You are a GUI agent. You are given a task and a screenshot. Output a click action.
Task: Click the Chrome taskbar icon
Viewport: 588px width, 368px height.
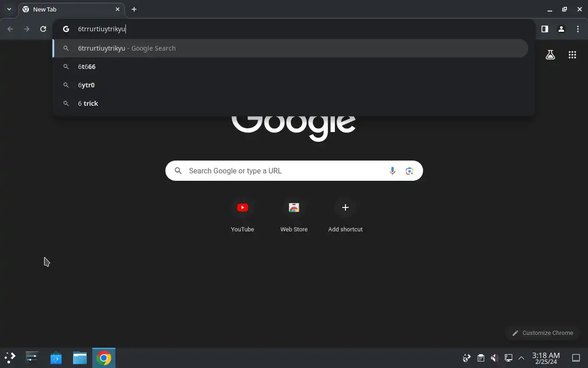104,357
